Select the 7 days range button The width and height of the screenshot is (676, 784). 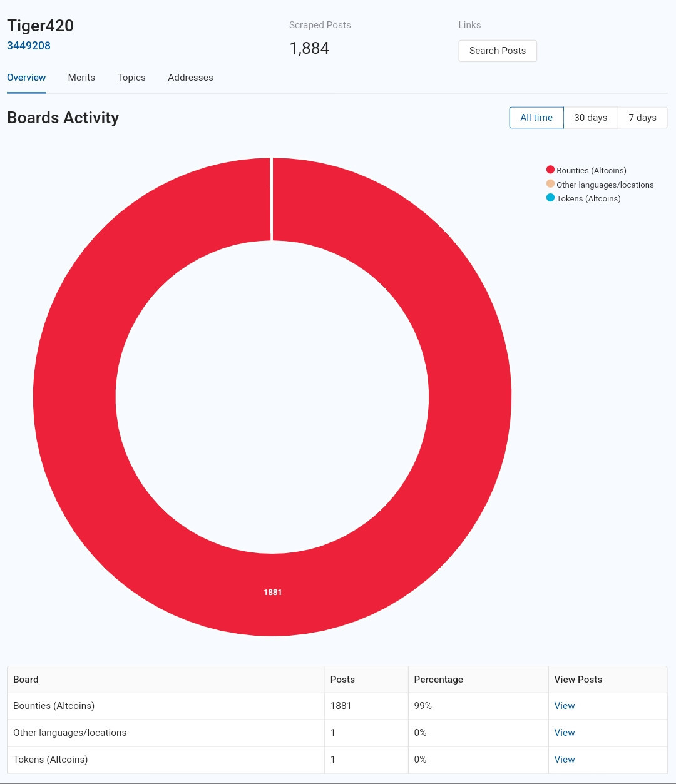coord(643,118)
